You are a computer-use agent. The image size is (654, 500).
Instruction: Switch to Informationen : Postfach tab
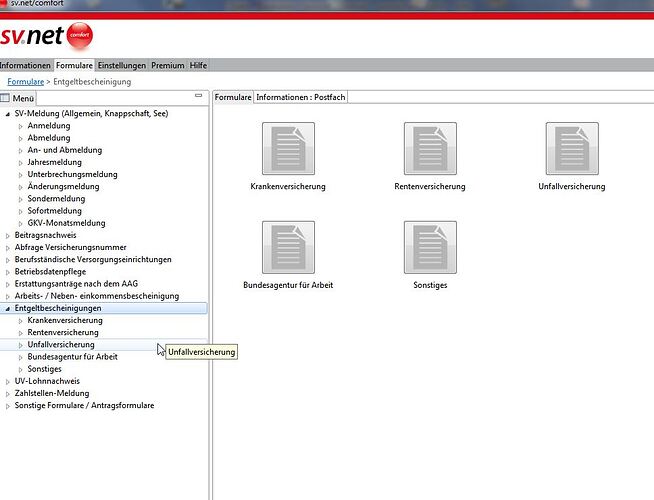[301, 97]
